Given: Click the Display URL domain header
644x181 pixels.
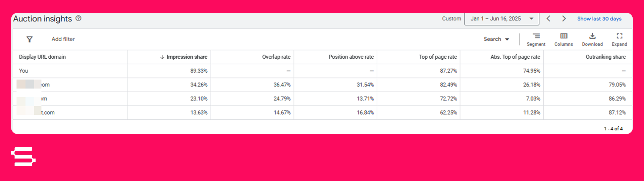Looking at the screenshot, I should [42, 57].
